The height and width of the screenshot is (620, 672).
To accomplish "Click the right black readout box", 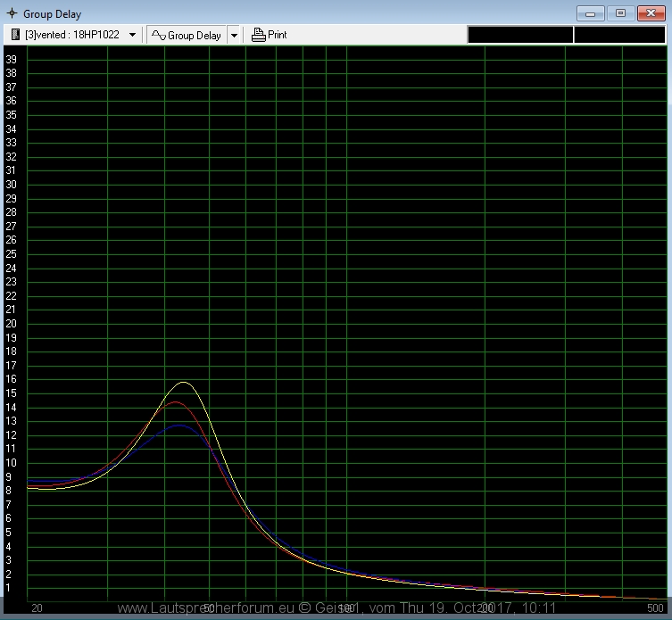I will tap(618, 35).
